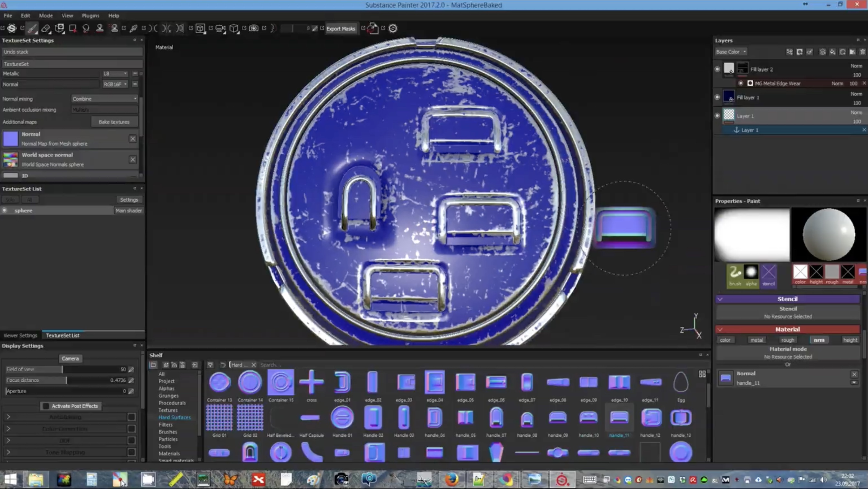Select the cross hard surface shape

(x=311, y=386)
